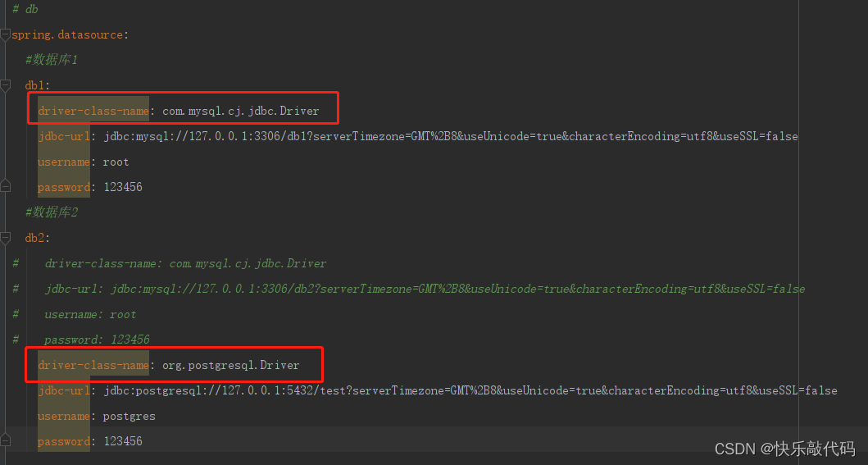The width and height of the screenshot is (868, 465).
Task: Click the 'jdbc-url' key in active db2 config
Action: (x=64, y=391)
